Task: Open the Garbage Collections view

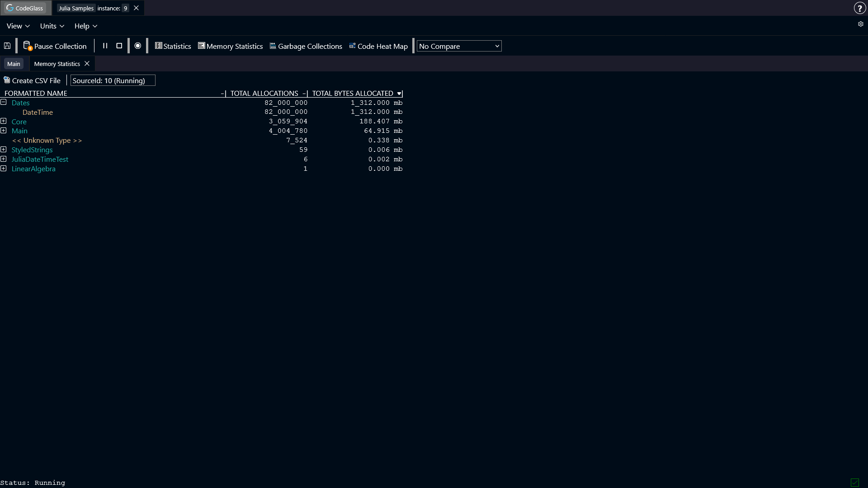Action: [x=306, y=46]
